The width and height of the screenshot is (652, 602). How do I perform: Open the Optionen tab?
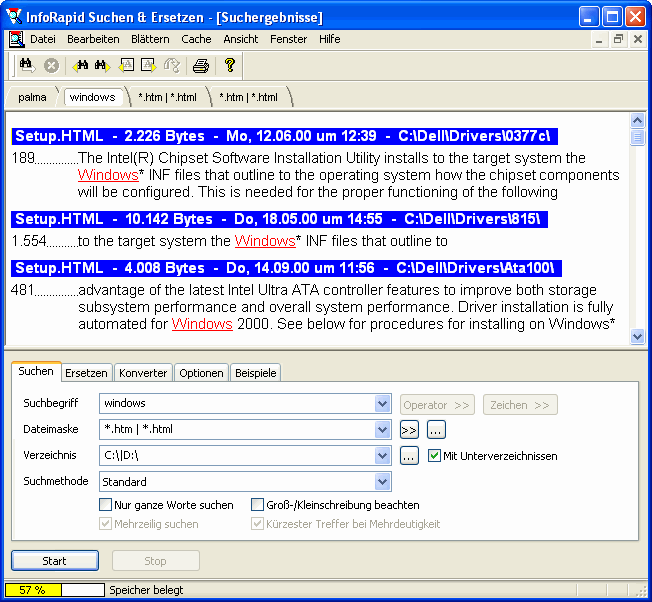pyautogui.click(x=201, y=373)
